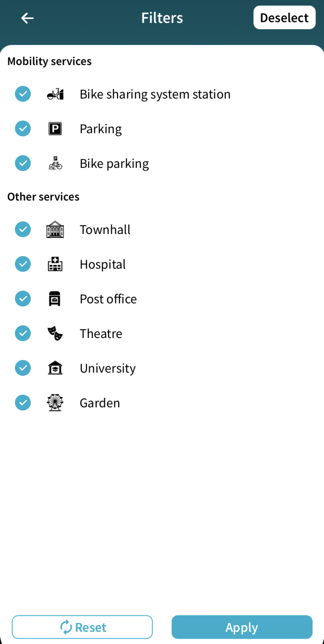324x644 pixels.
Task: Click the Post office mailbox icon
Action: point(55,299)
